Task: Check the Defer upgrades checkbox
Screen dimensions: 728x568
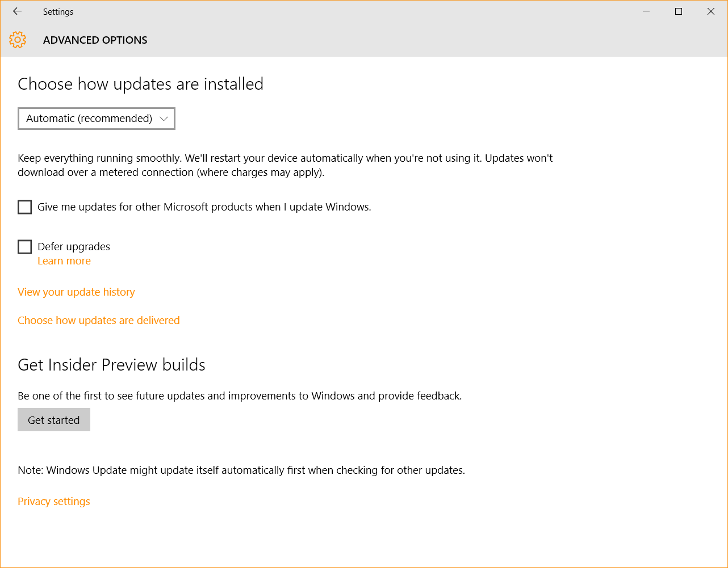Action: pyautogui.click(x=24, y=247)
